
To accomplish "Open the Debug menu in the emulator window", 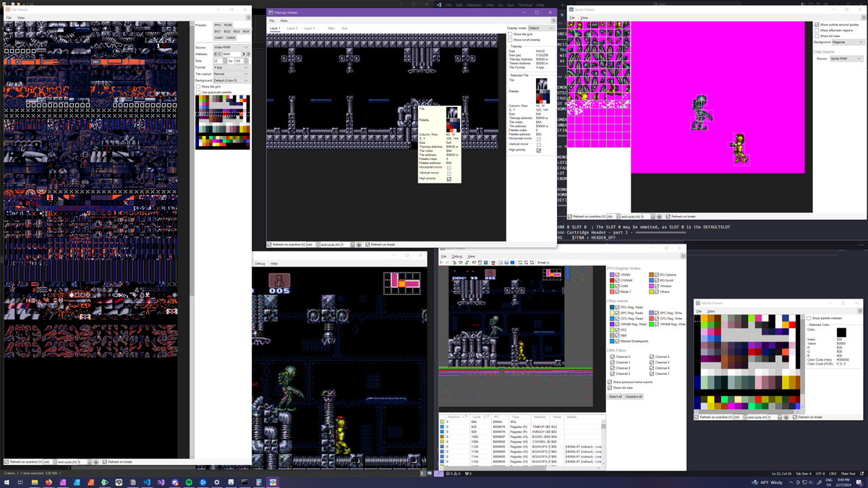I will (260, 264).
